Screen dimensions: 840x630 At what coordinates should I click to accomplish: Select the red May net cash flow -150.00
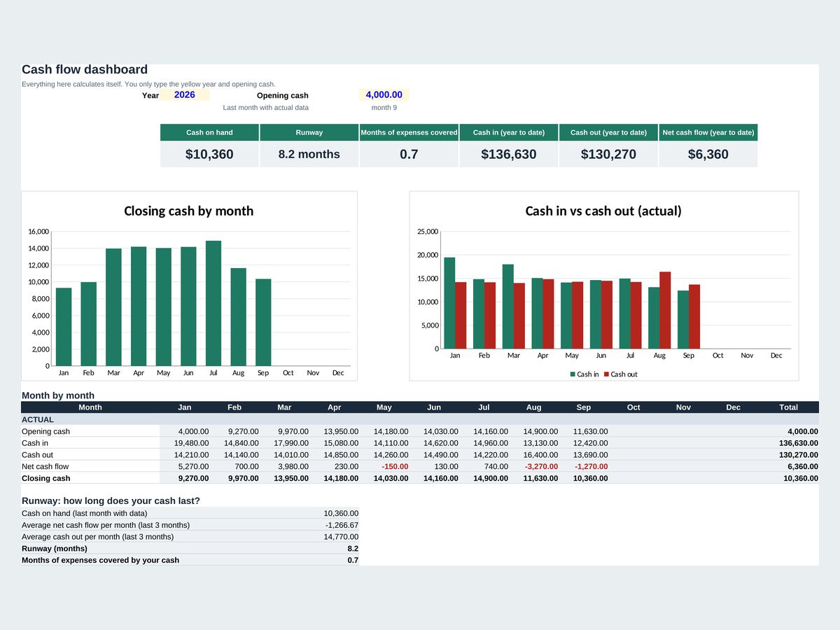[x=384, y=466]
